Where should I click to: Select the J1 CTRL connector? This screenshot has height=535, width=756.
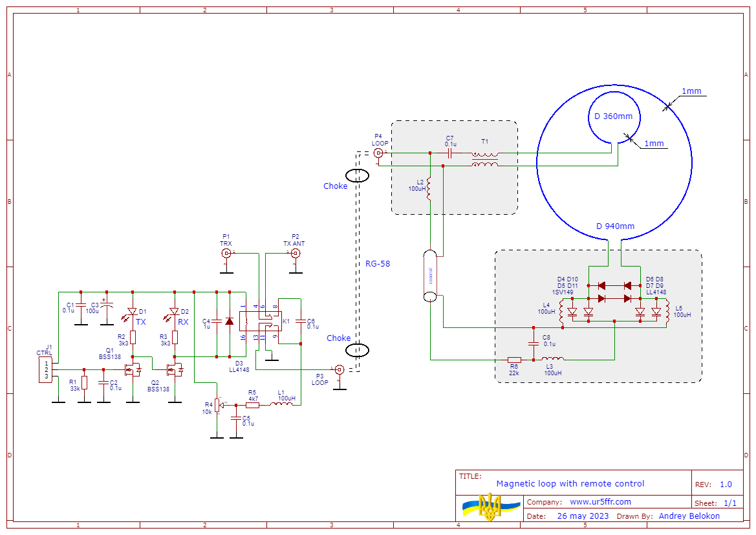46,370
